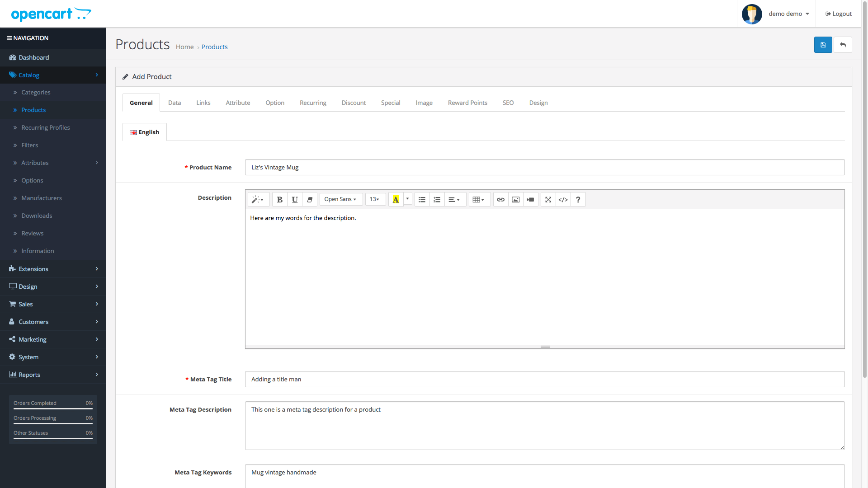The image size is (868, 488).
Task: Click the insert Video icon
Action: [x=530, y=199]
